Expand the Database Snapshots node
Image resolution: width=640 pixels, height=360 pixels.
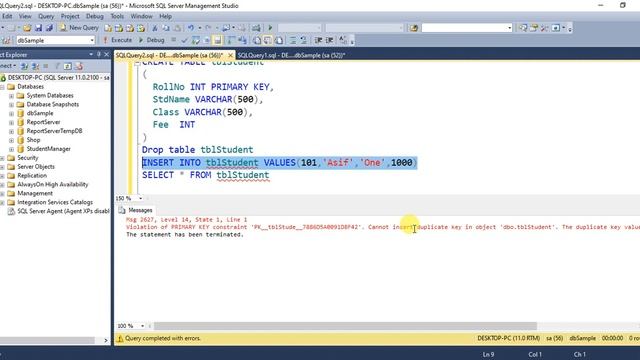point(11,105)
